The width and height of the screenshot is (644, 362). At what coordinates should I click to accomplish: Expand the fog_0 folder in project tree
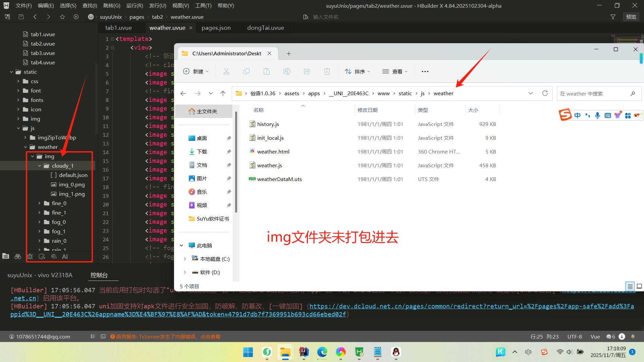click(40, 222)
